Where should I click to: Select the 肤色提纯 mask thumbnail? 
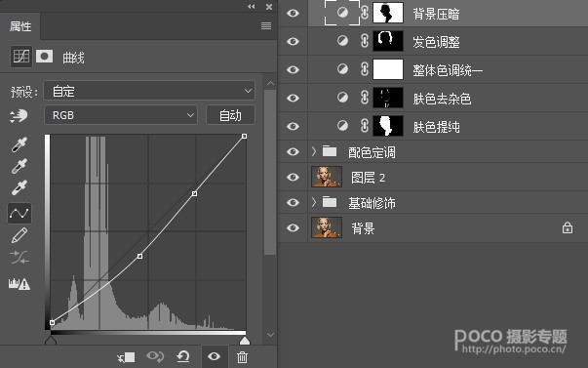388,125
